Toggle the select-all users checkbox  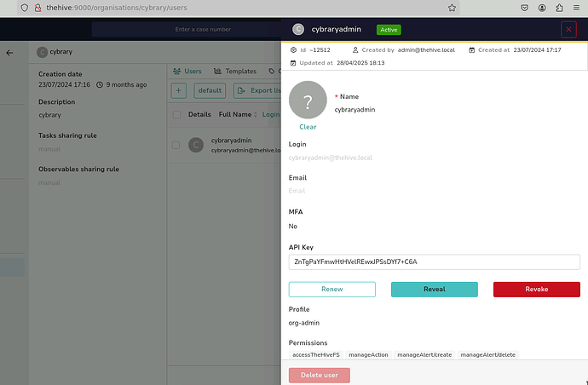176,114
